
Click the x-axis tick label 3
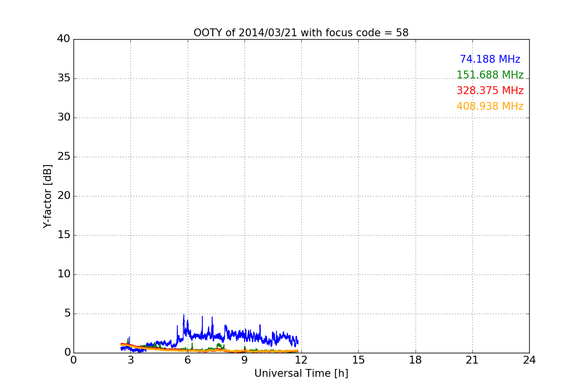coord(130,360)
